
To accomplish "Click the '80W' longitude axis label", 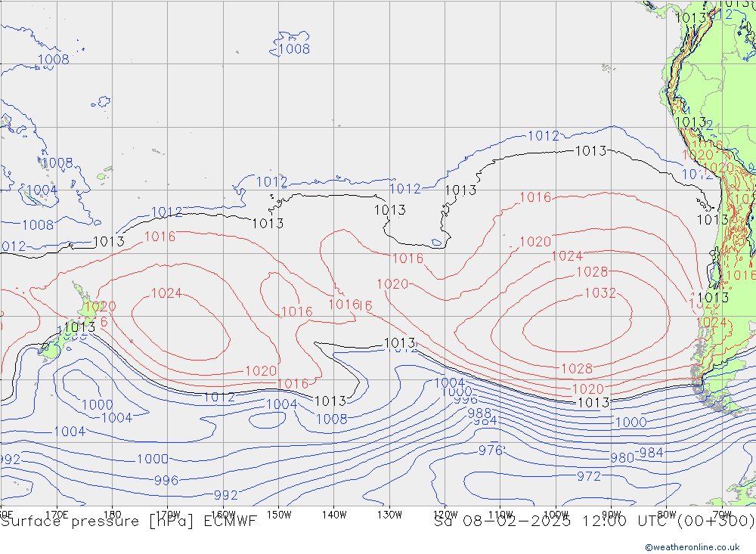I will click(x=667, y=515).
